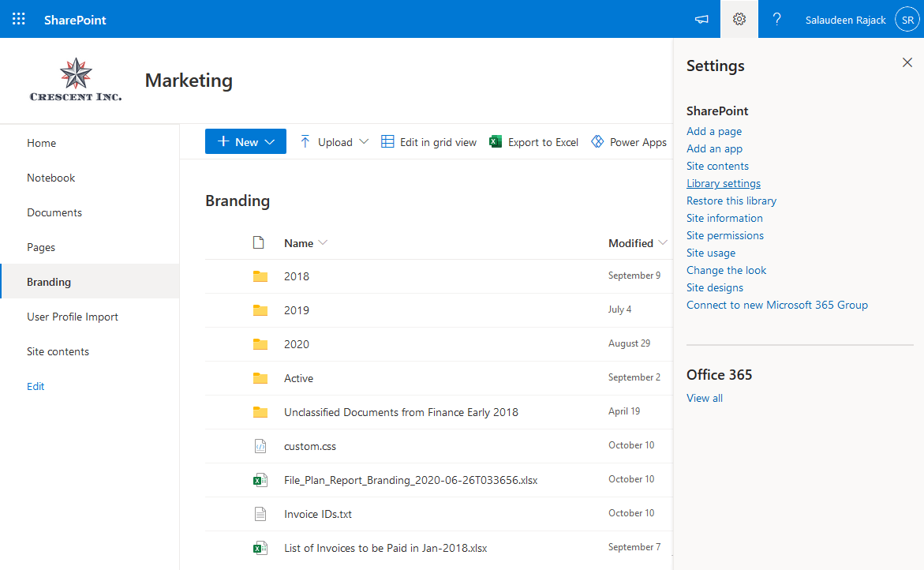Open the 2018 folder
The height and width of the screenshot is (570, 924).
296,276
